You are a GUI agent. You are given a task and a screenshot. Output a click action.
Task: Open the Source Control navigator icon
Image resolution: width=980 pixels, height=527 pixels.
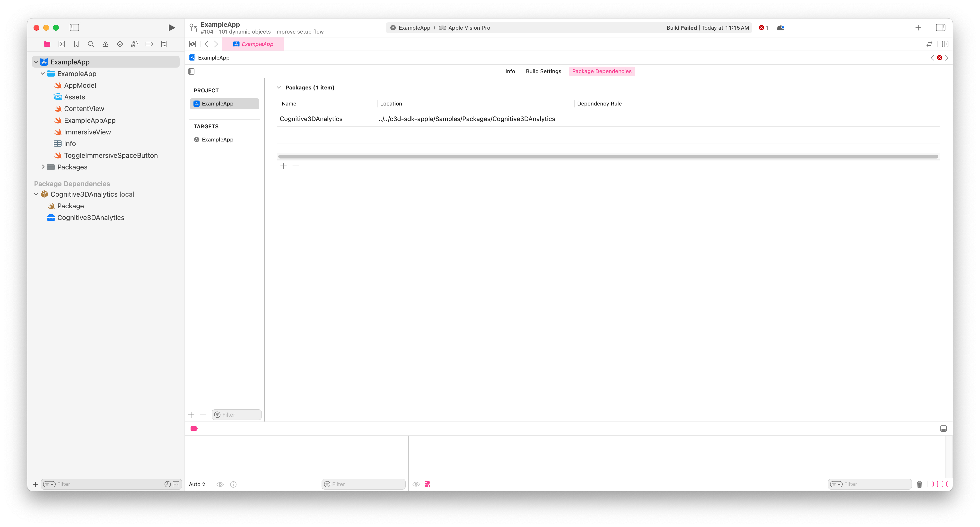[62, 44]
